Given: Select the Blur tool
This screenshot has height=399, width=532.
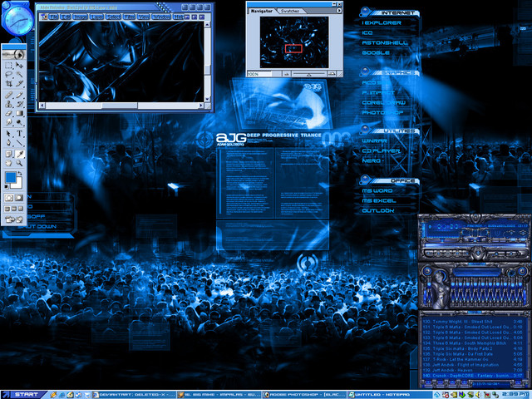Looking at the screenshot, I should click(8, 122).
